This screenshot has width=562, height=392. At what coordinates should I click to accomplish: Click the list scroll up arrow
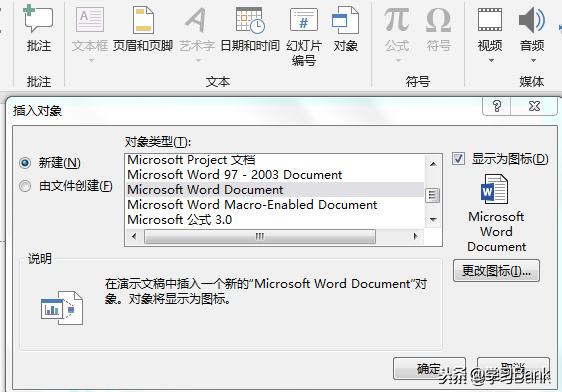433,164
